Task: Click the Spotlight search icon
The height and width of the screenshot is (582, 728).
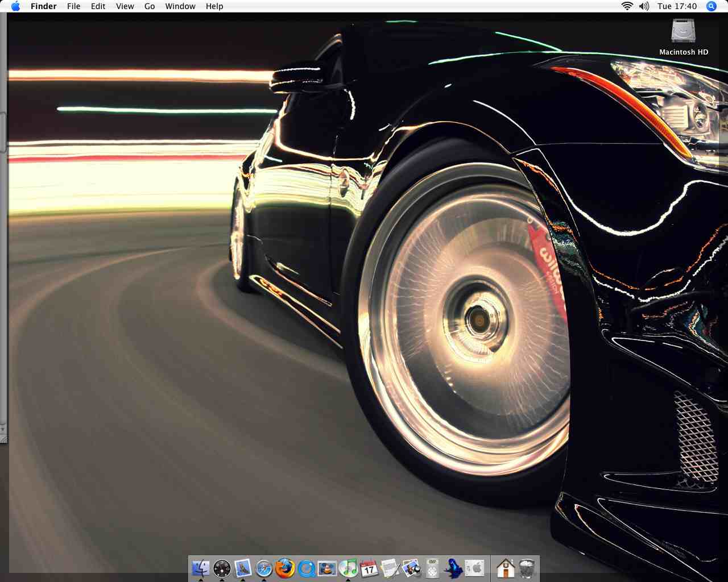Action: (x=711, y=6)
